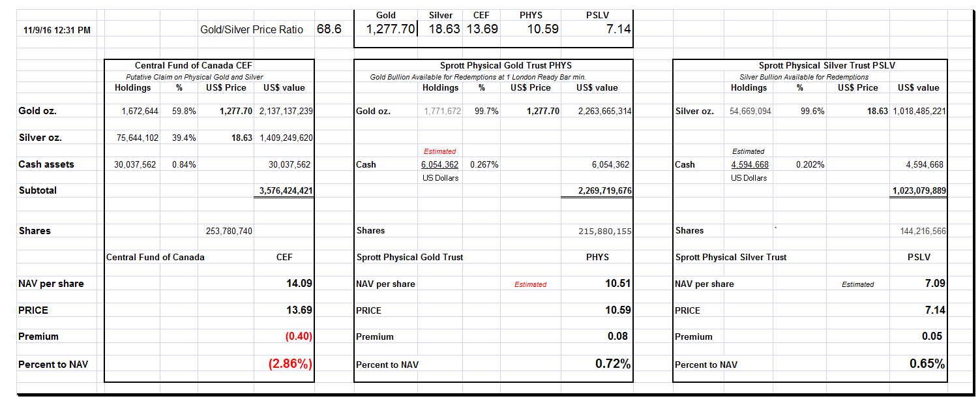Select PSLV underlined cash holdings 4,594,668
The image size is (980, 405).
(750, 164)
